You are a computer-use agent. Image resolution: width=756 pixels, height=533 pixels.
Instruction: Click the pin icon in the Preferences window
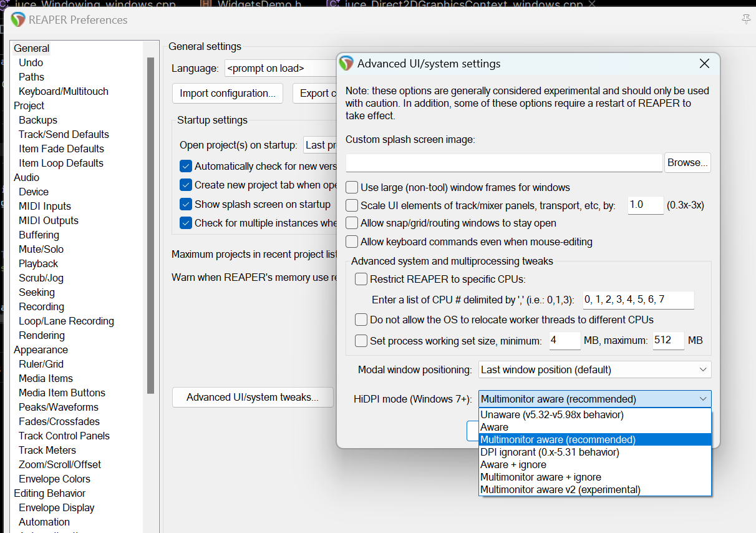tap(746, 19)
